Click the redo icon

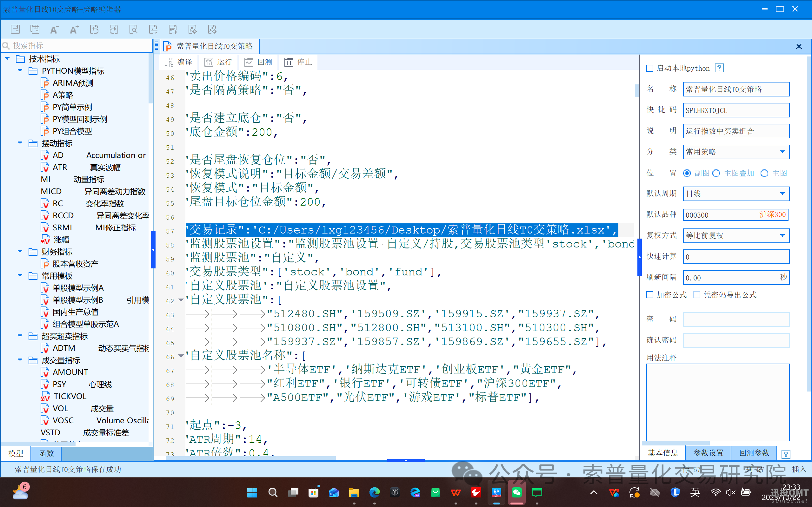(114, 29)
